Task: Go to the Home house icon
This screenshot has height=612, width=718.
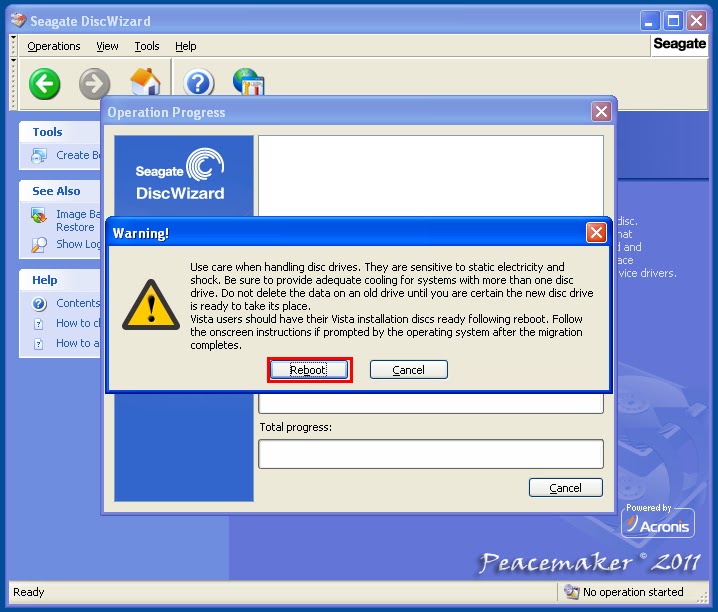Action: 145,81
